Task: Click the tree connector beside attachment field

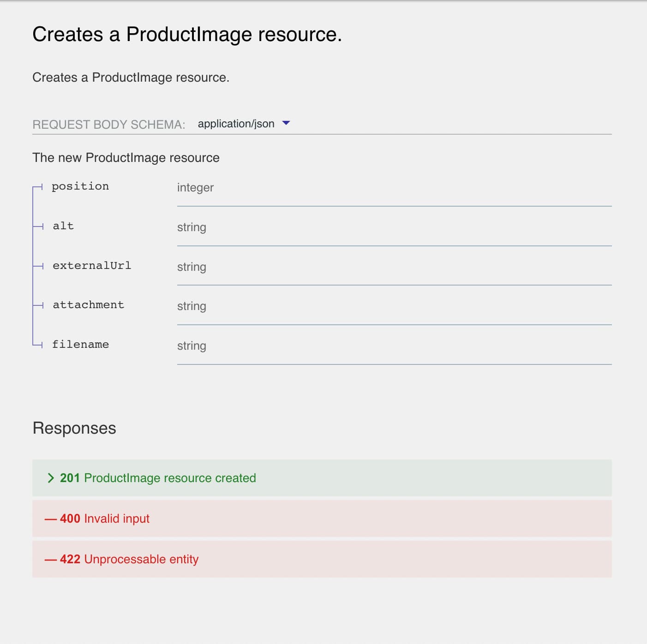Action: (x=37, y=305)
